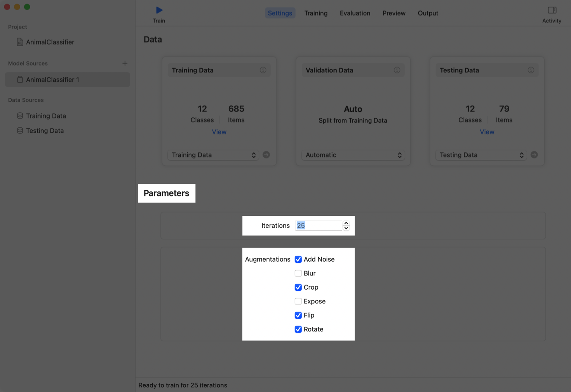Image resolution: width=571 pixels, height=392 pixels.
Task: Switch to the Evaluation tab
Action: [x=355, y=13]
